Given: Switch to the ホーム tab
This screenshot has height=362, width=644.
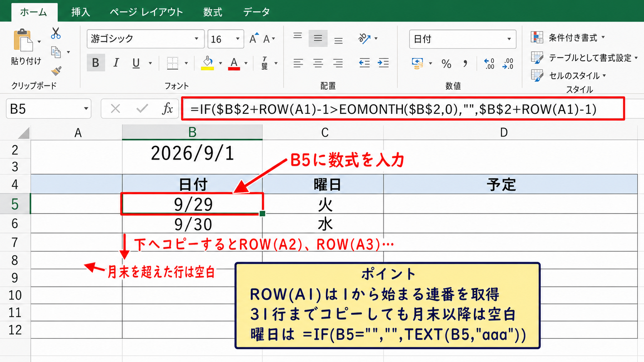Looking at the screenshot, I should pyautogui.click(x=34, y=12).
